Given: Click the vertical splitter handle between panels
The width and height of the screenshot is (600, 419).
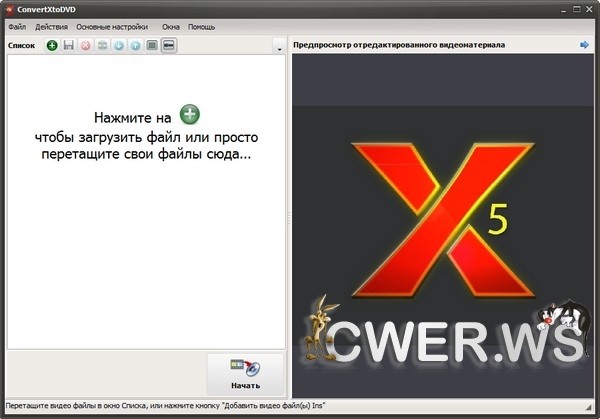Looking at the screenshot, I should point(289,218).
